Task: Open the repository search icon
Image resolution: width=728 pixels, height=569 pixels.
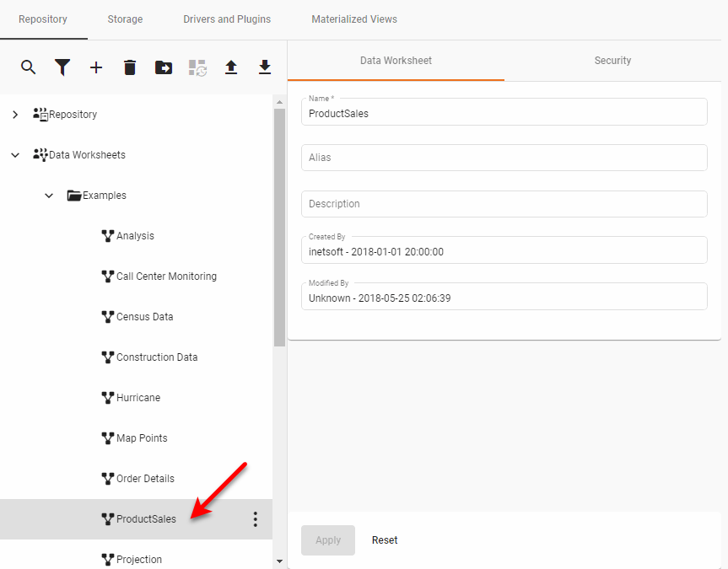Action: tap(29, 67)
